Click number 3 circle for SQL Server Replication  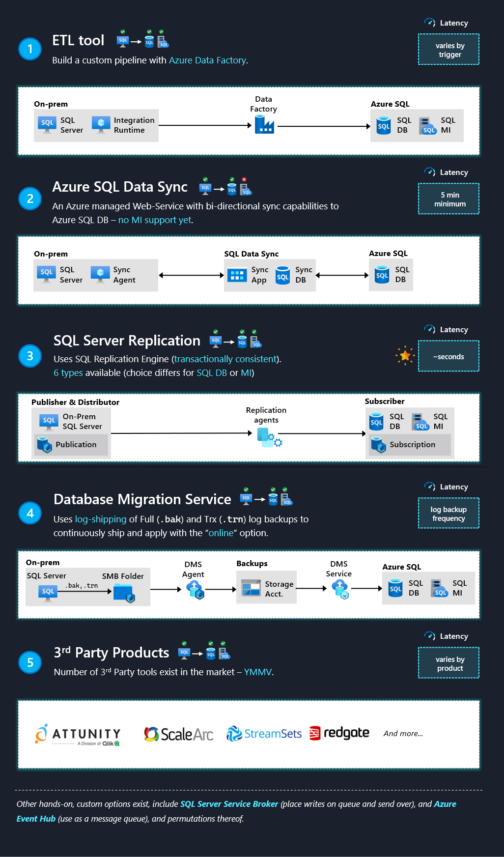30,355
